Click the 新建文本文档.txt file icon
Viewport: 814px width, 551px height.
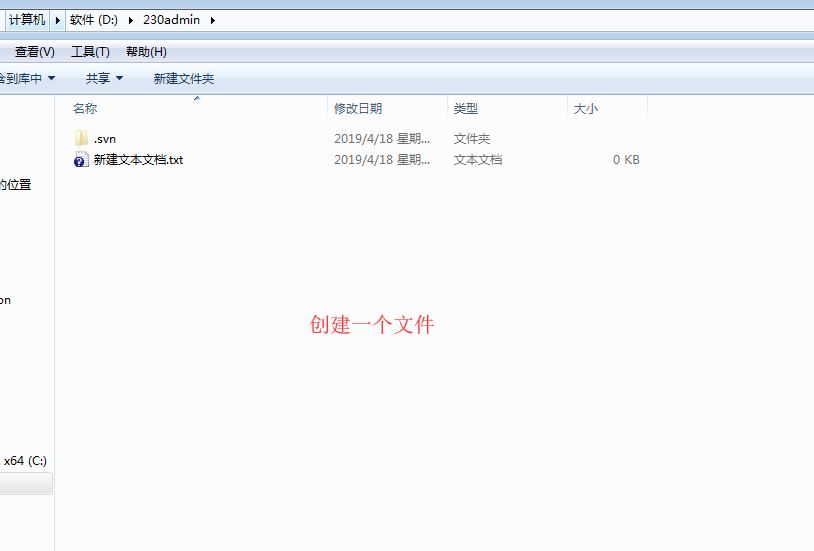point(82,160)
